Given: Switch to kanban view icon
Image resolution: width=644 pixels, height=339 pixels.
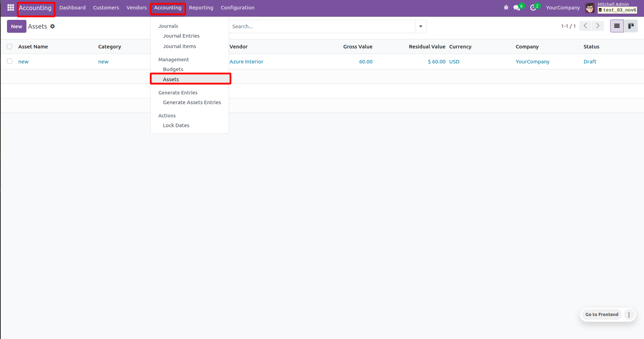Looking at the screenshot, I should [631, 26].
